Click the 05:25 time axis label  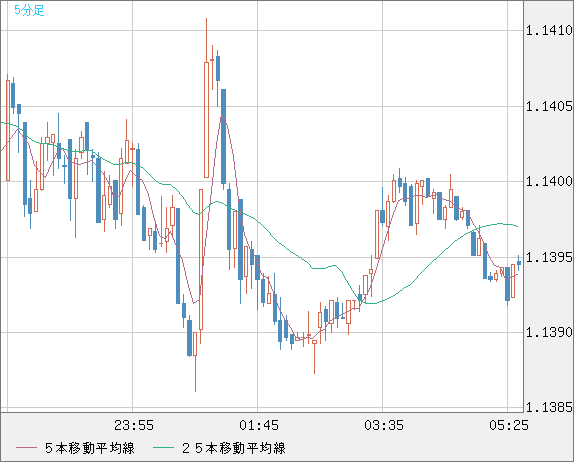click(509, 425)
